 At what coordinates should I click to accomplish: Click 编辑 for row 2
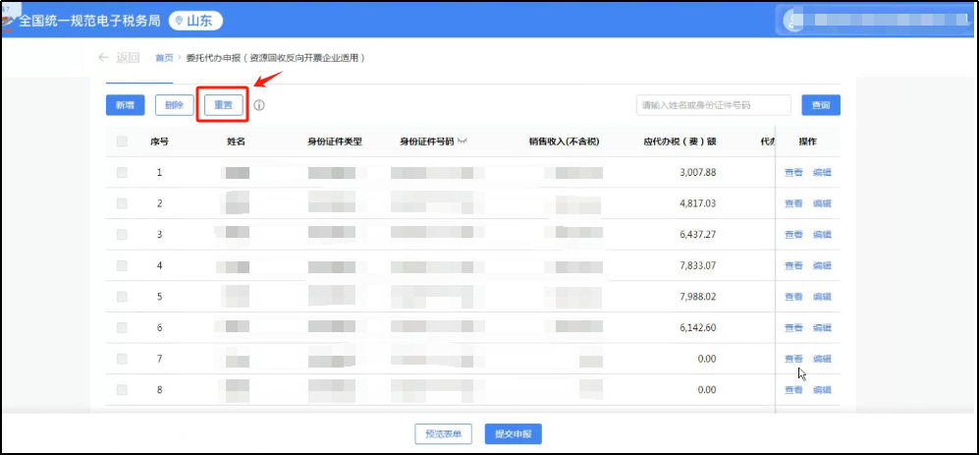click(822, 203)
